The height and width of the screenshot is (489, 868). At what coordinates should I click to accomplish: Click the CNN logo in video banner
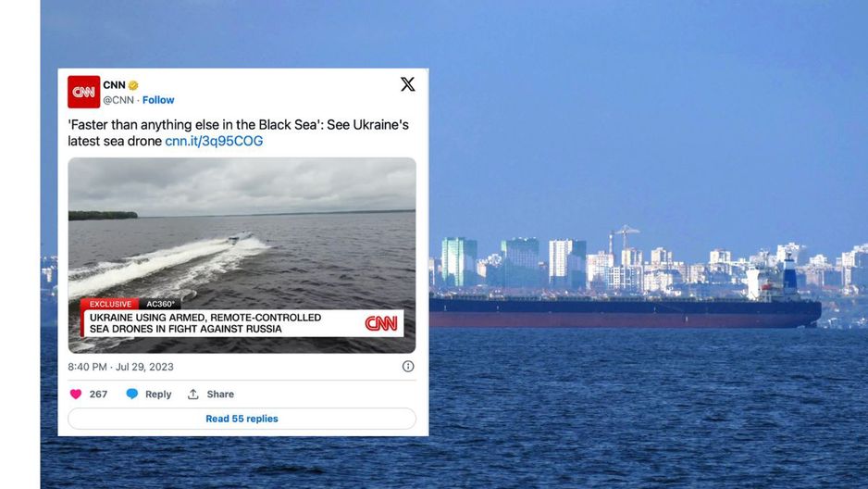381,323
